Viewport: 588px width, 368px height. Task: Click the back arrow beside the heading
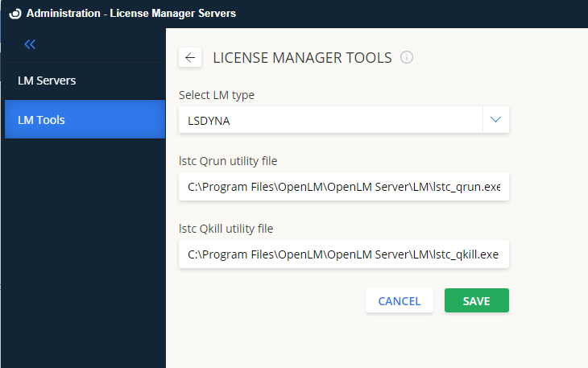190,57
